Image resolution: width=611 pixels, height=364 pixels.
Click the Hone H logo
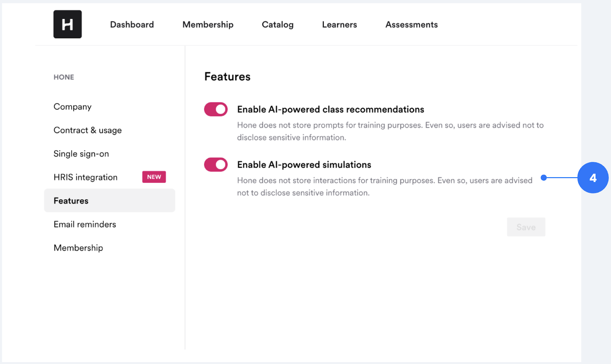tap(68, 24)
